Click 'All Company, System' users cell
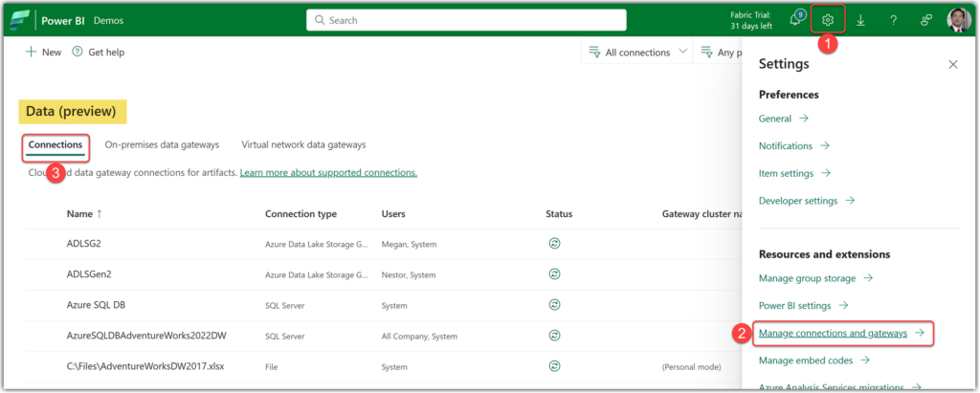This screenshot has height=393, width=980. tap(419, 337)
